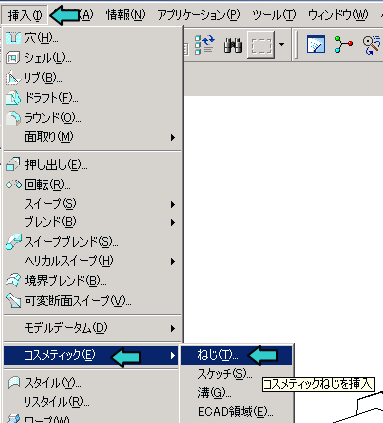Screen dimensions: 383x423
Task: Expand ヘリカルスイープ(H) submenu
Action: pos(93,261)
